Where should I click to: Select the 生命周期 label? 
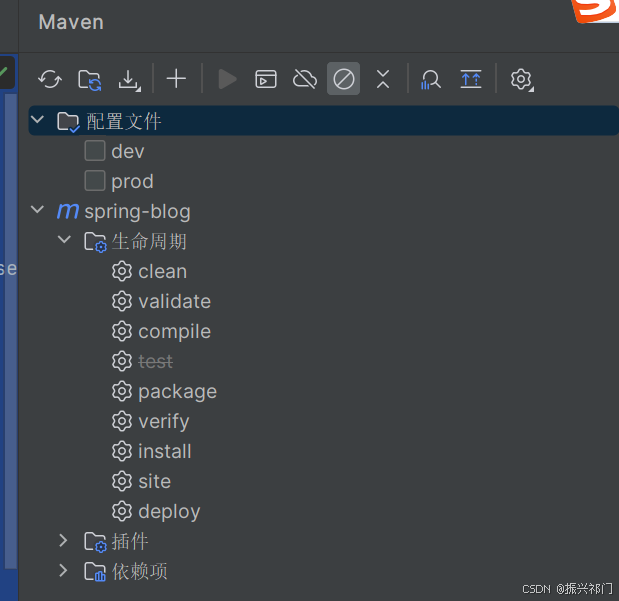149,242
